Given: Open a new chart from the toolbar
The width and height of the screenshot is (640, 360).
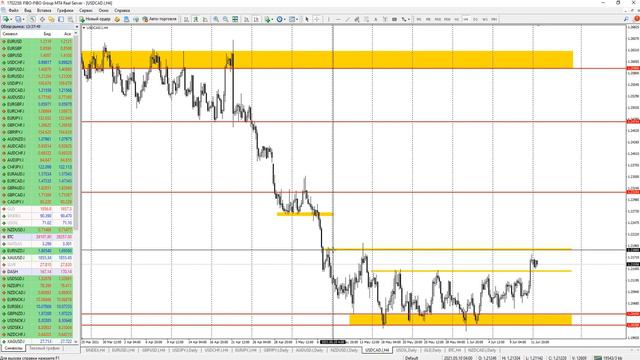Looking at the screenshot, I should (6, 19).
